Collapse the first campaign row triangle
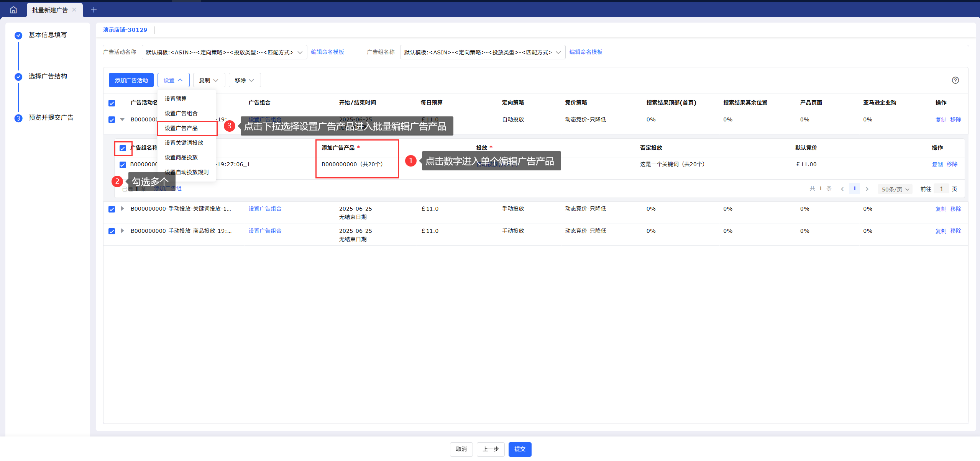This screenshot has height=461, width=980. (x=122, y=119)
